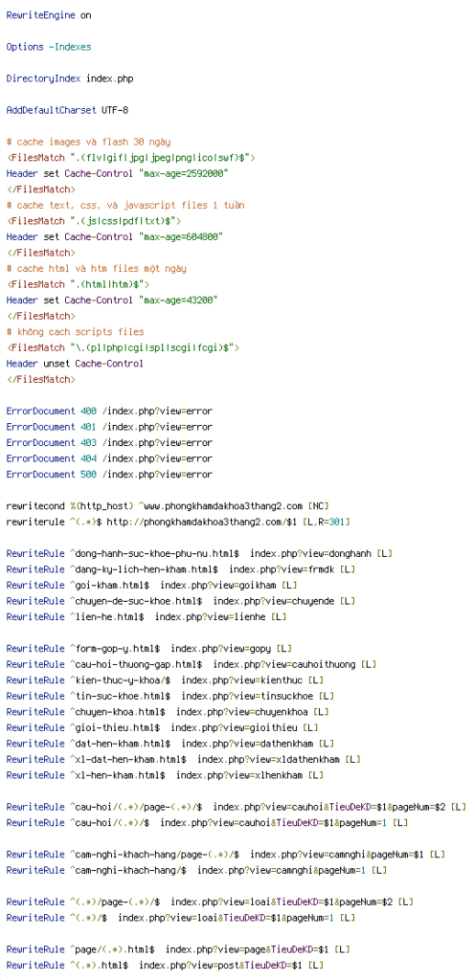Click comment 'cache html và htm files'

[97, 268]
